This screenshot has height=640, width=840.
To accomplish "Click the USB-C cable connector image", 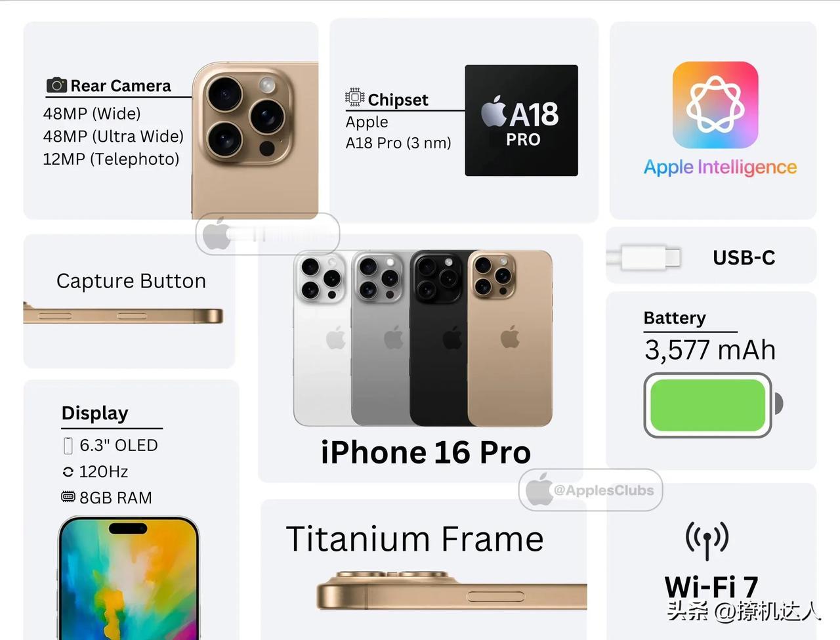I will point(644,257).
